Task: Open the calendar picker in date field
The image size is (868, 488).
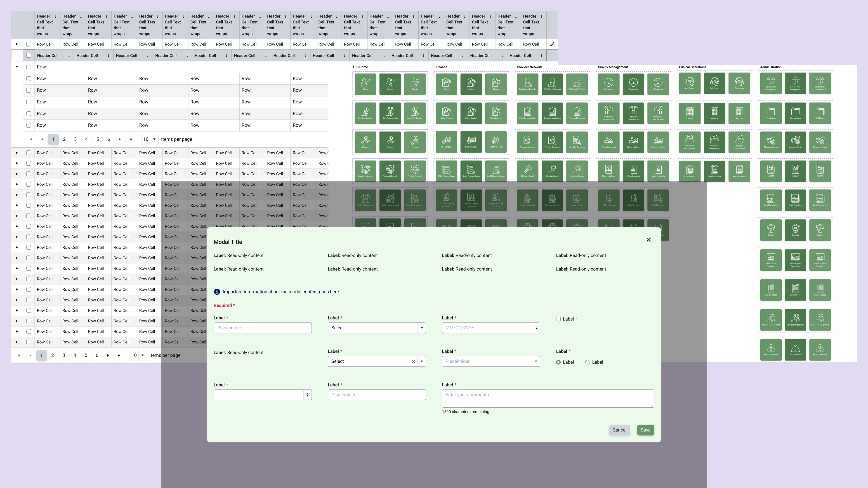Action: click(536, 328)
